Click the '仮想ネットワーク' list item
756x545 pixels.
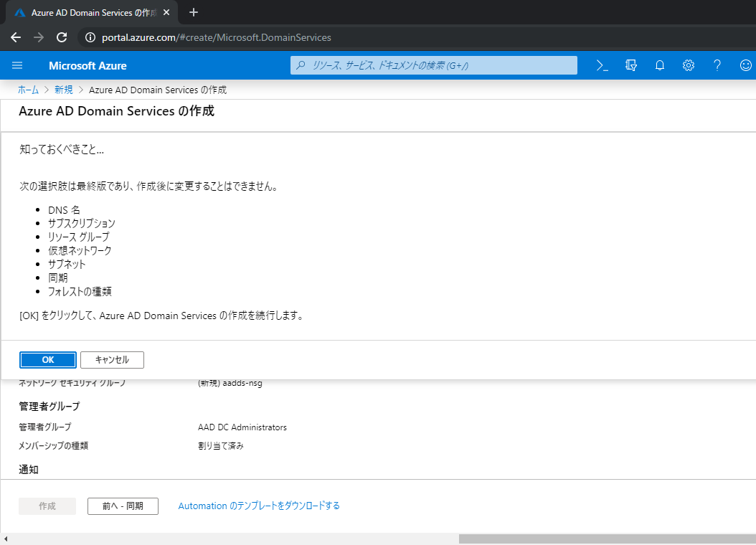pyautogui.click(x=80, y=250)
